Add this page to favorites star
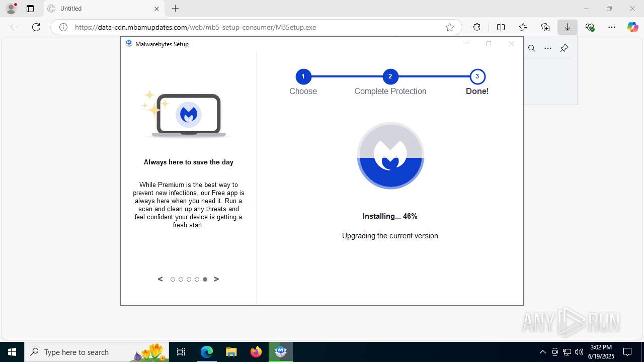This screenshot has width=644, height=362. (450, 27)
